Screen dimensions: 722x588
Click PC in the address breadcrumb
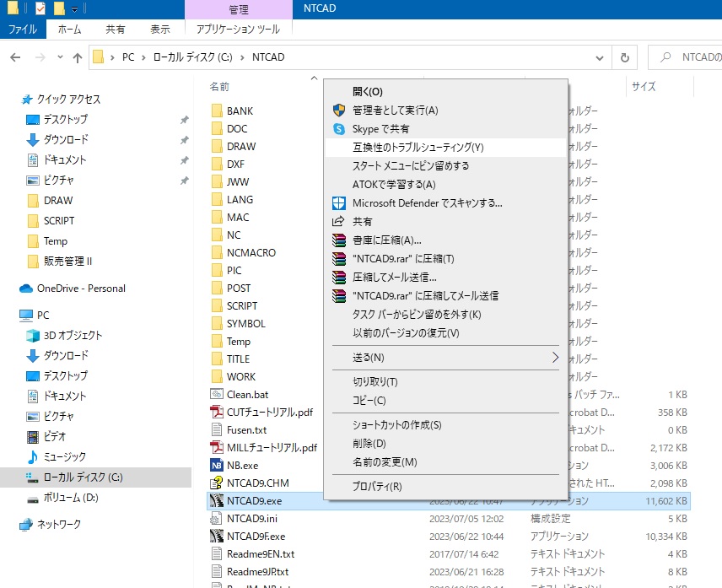click(x=128, y=57)
